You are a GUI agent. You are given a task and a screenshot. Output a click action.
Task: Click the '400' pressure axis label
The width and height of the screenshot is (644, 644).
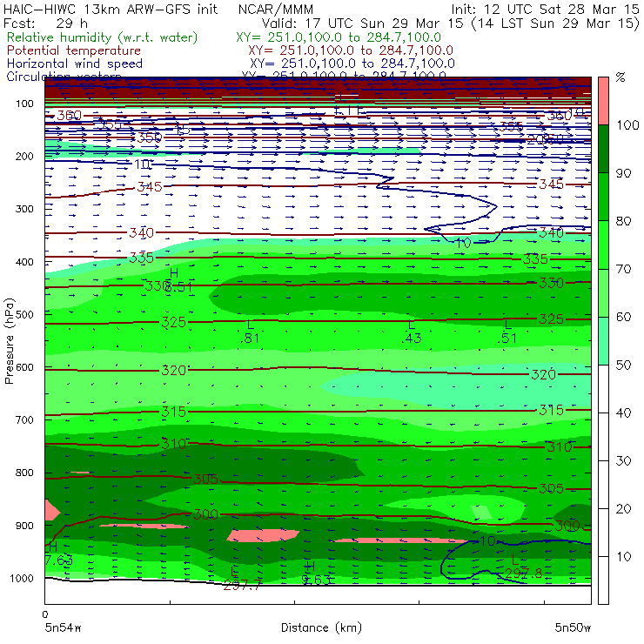point(24,262)
